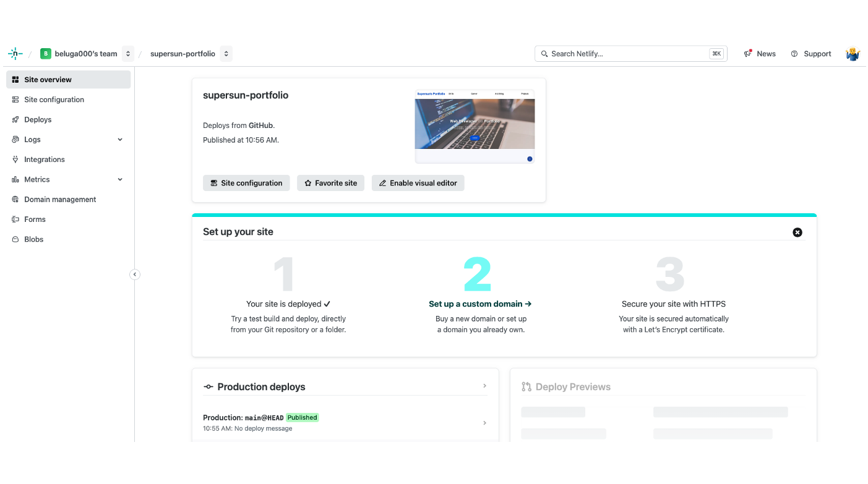This screenshot has width=868, height=484.
Task: Click the GitHub text link
Action: click(x=260, y=125)
